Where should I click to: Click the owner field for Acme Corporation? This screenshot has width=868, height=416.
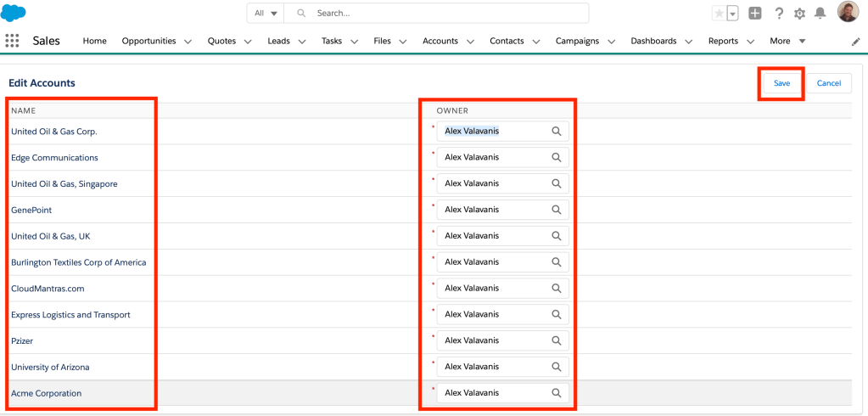[x=494, y=393]
